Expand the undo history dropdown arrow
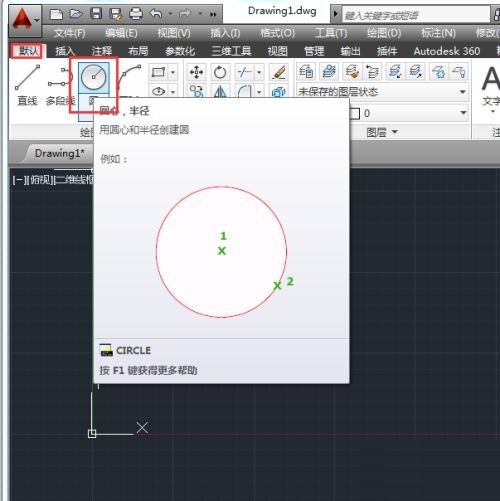The height and width of the screenshot is (501, 500). 170,14
